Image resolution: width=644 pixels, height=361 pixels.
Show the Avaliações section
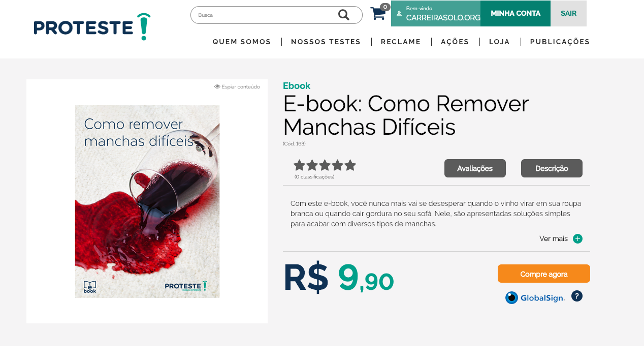click(475, 168)
